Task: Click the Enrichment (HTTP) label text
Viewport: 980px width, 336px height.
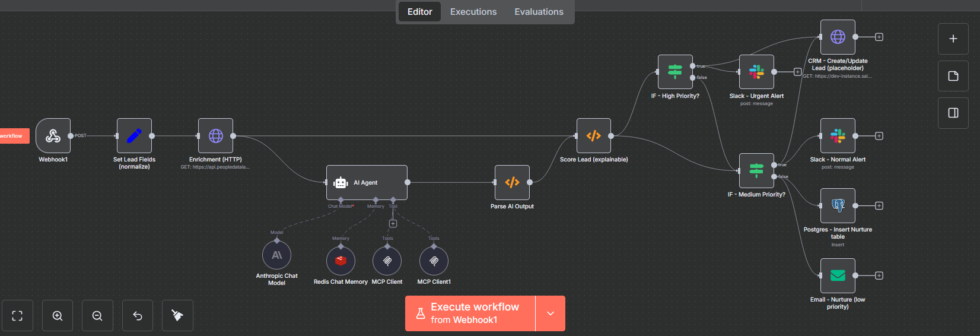Action: coord(215,160)
